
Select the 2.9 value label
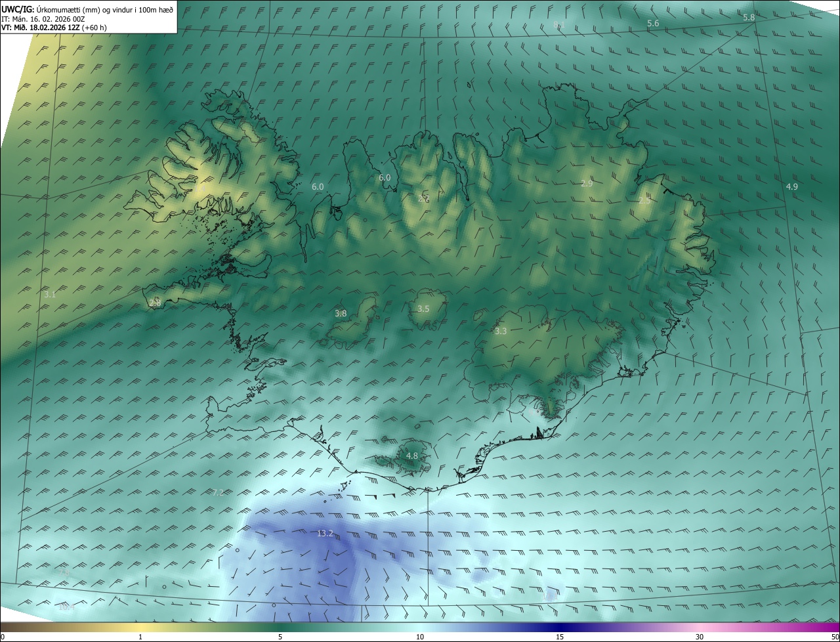587,184
